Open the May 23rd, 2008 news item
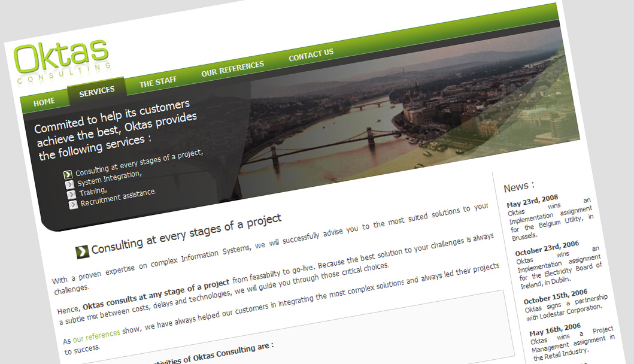 click(x=550, y=217)
